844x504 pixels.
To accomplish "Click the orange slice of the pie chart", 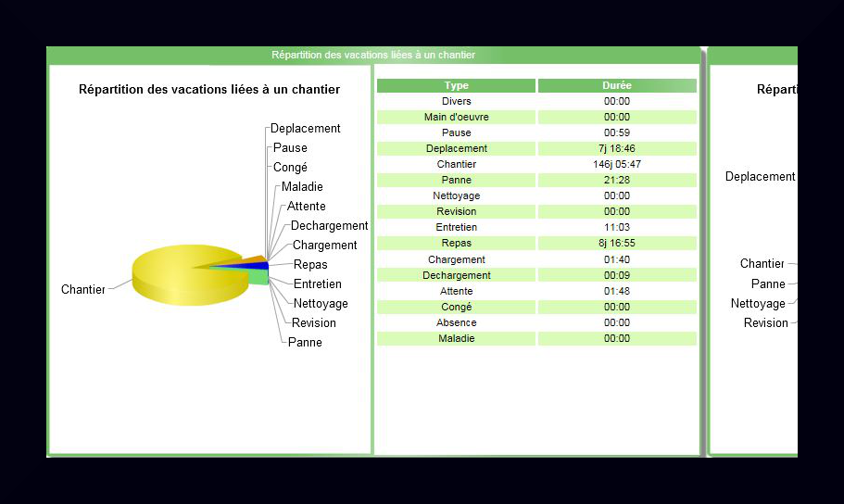I will pos(251,259).
